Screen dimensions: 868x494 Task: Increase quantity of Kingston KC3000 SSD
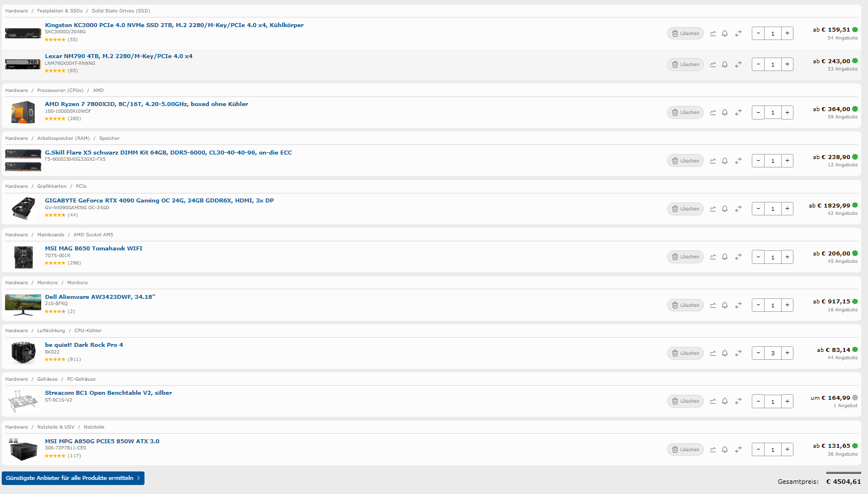tap(787, 33)
